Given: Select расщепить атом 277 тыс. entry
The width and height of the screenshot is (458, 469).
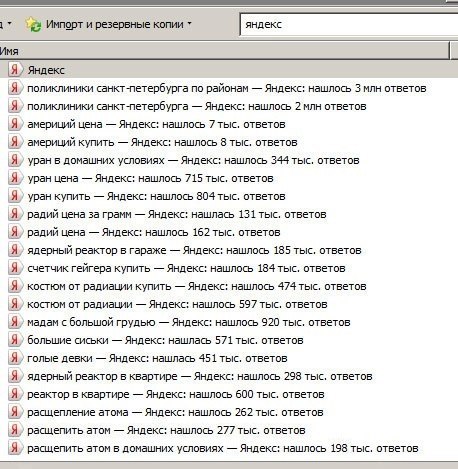Looking at the screenshot, I should [x=166, y=430].
